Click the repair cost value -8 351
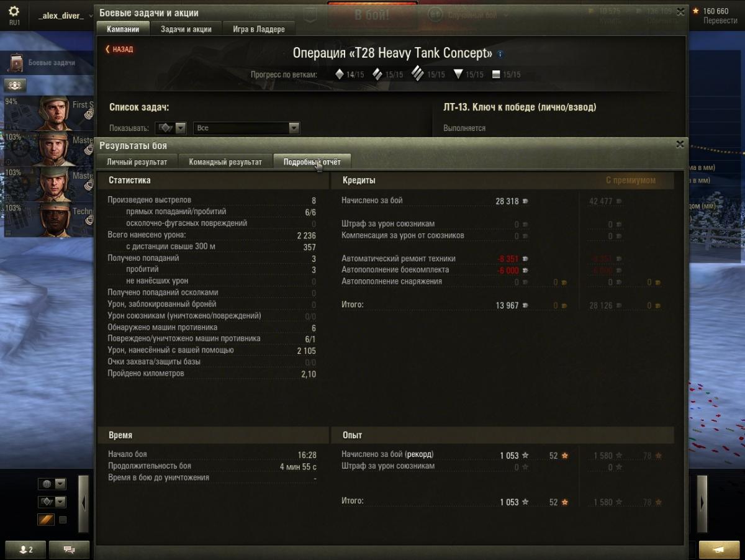The width and height of the screenshot is (745, 560). click(x=507, y=259)
